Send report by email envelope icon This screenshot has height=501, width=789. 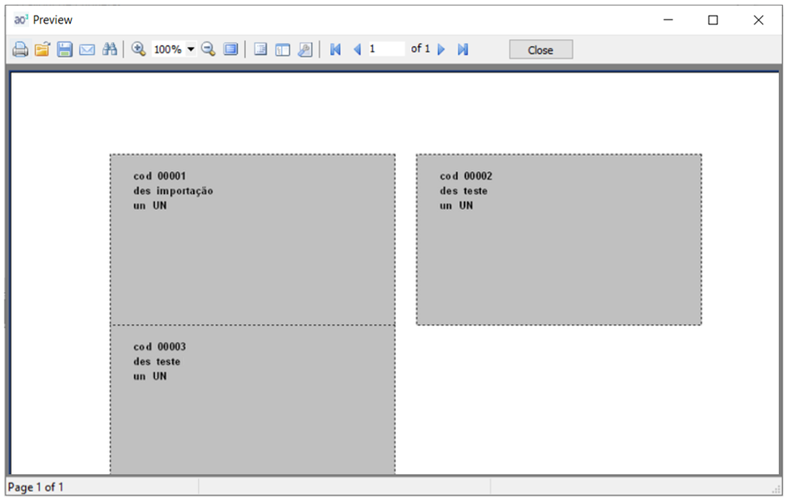pyautogui.click(x=87, y=49)
